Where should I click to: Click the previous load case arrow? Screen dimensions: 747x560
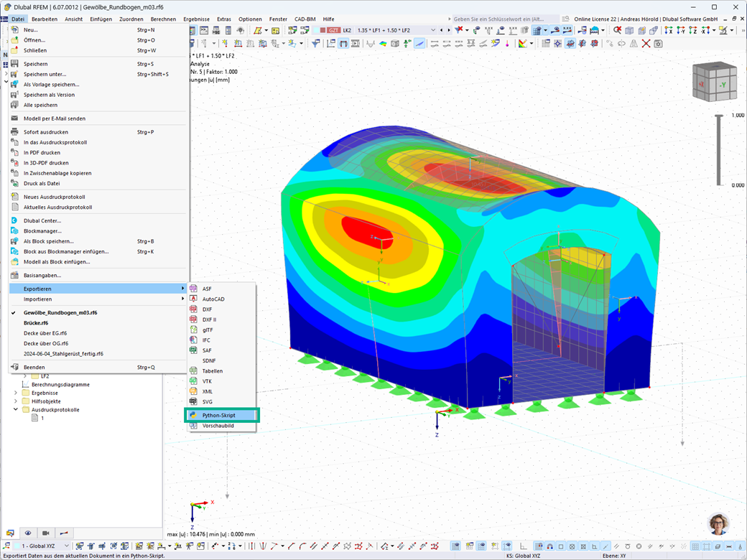coord(442,30)
